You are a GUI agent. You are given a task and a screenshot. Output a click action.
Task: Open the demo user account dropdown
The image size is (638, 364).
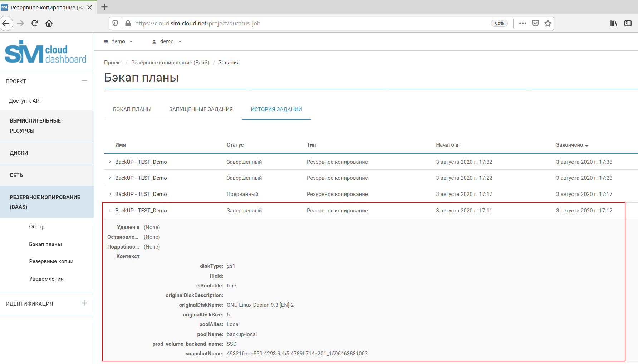(x=167, y=42)
